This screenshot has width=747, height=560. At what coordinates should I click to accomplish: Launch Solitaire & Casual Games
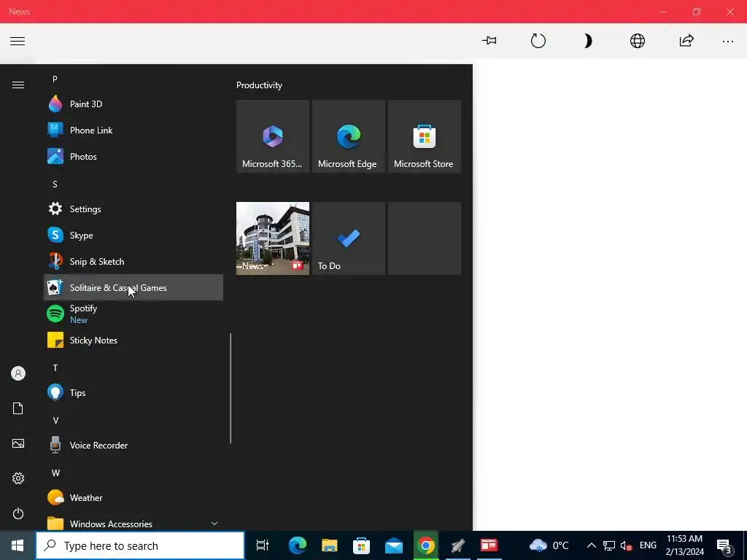(x=133, y=287)
